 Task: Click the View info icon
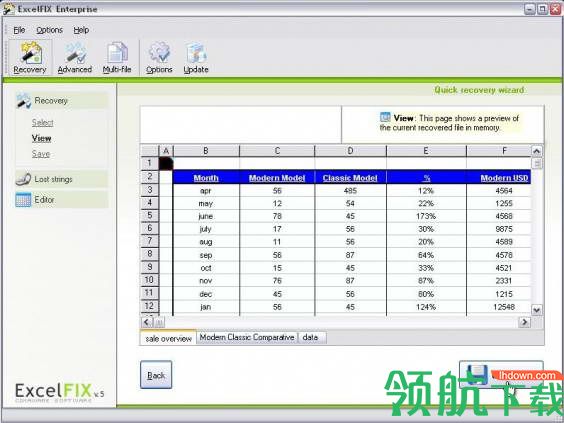coord(385,117)
